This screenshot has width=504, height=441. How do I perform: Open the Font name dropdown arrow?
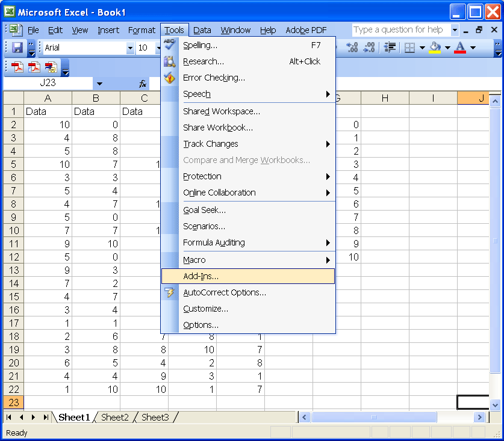pos(130,48)
